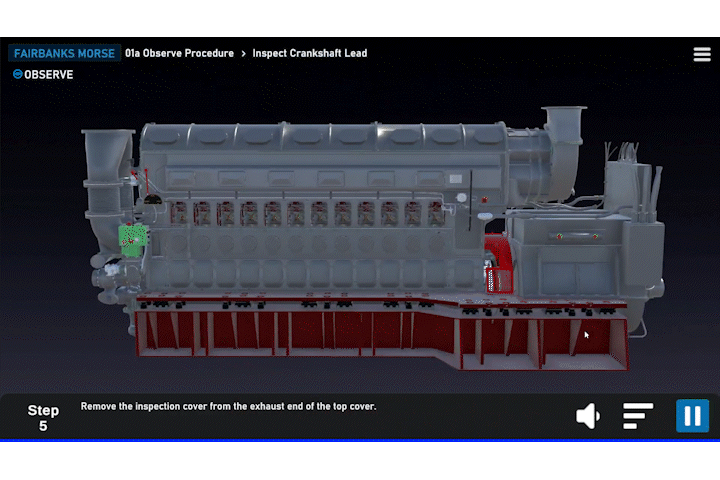Viewport: 720px width, 480px height.
Task: Click the breadcrumb chevron separator
Action: 243,53
